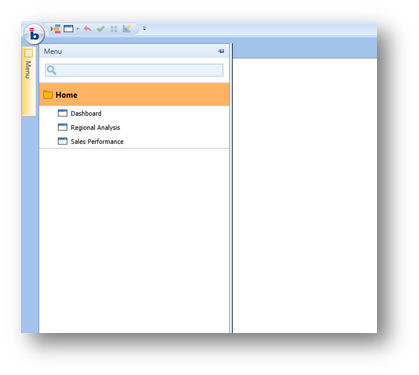Open Sales Performance screen

click(97, 141)
